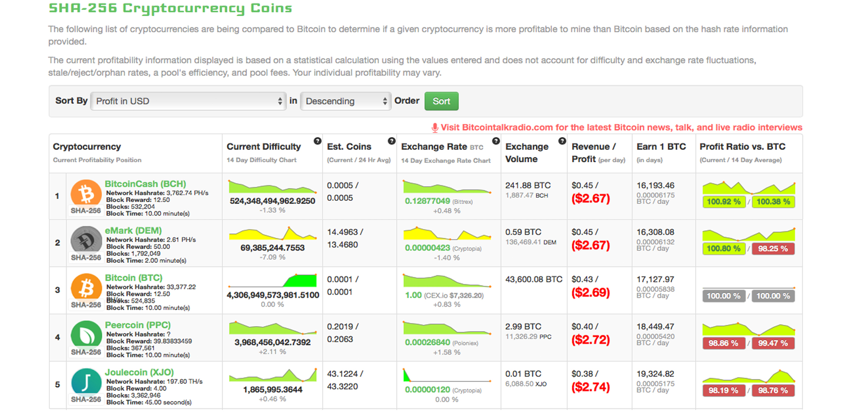The height and width of the screenshot is (412, 868).
Task: Click the 43,600.08 BTC exchange volume
Action: click(534, 280)
